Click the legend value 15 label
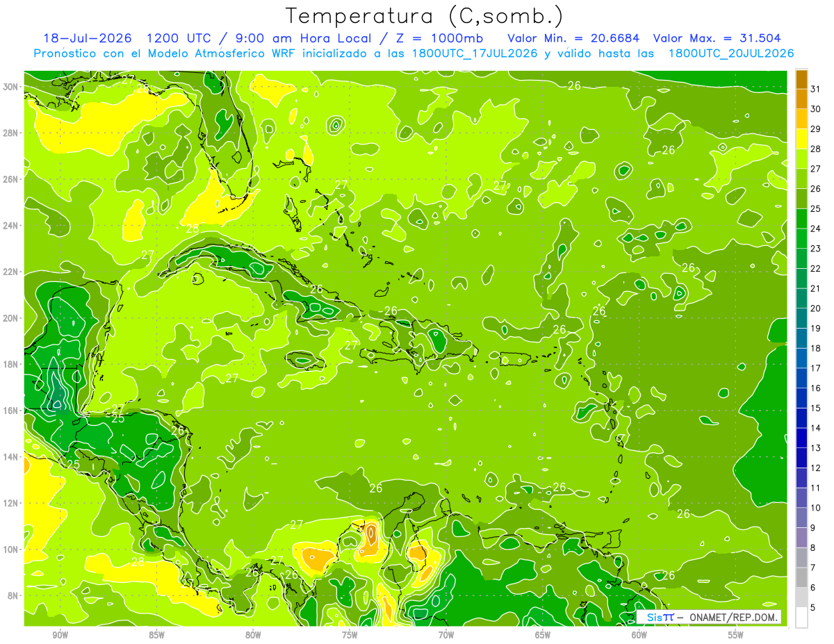 815,408
